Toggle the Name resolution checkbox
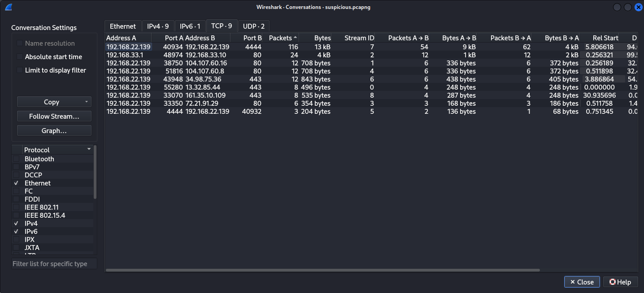This screenshot has width=644, height=293. pyautogui.click(x=20, y=43)
